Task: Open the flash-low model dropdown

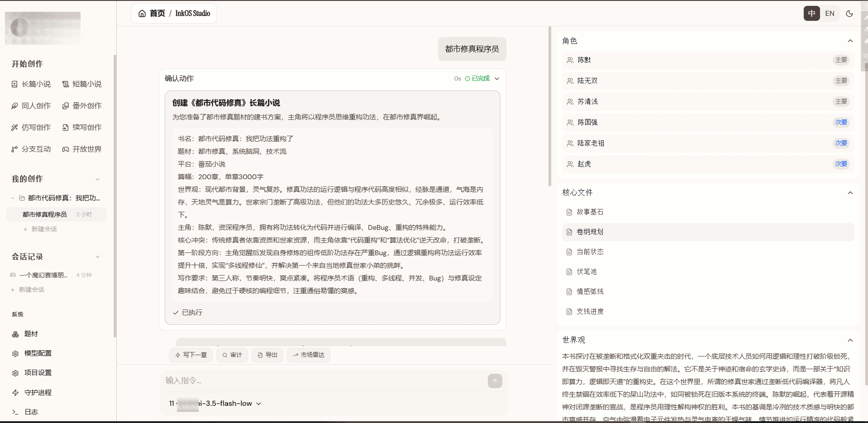Action: (215, 404)
